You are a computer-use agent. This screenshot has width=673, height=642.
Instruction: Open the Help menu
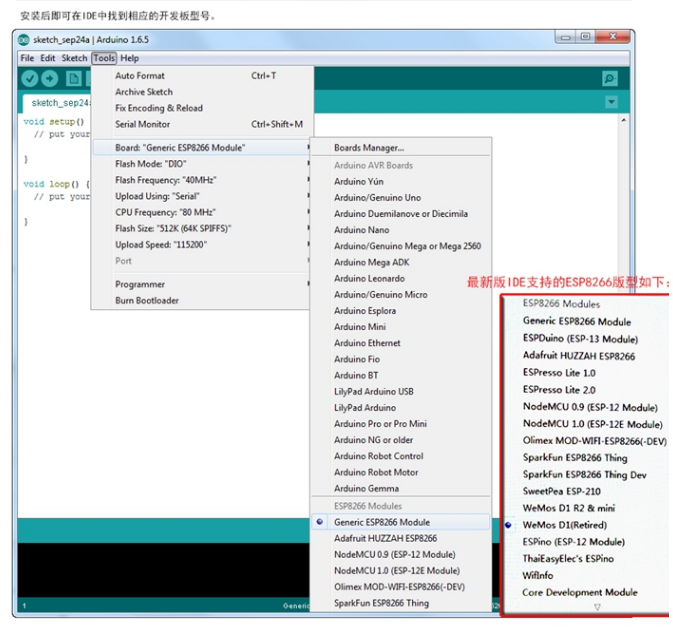(130, 58)
